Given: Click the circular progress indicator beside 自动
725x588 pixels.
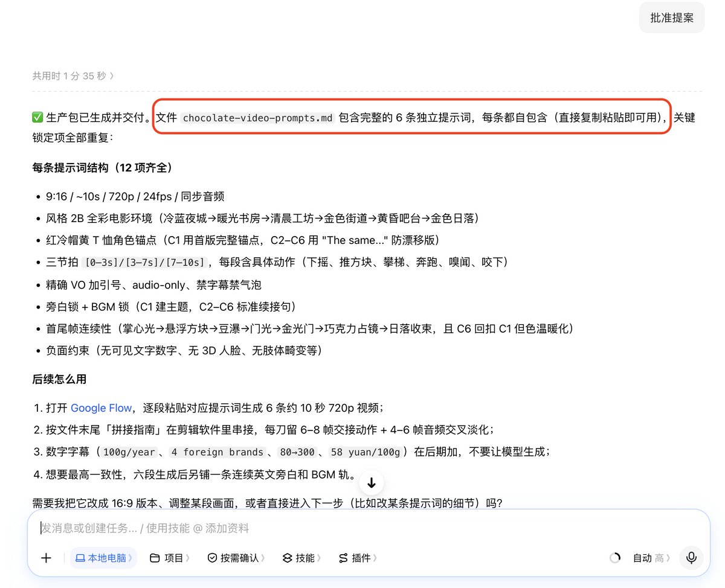Looking at the screenshot, I should [615, 558].
